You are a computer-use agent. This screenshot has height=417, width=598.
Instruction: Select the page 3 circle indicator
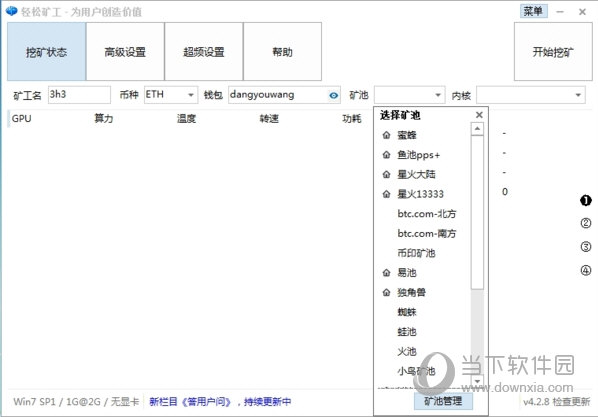pos(586,247)
